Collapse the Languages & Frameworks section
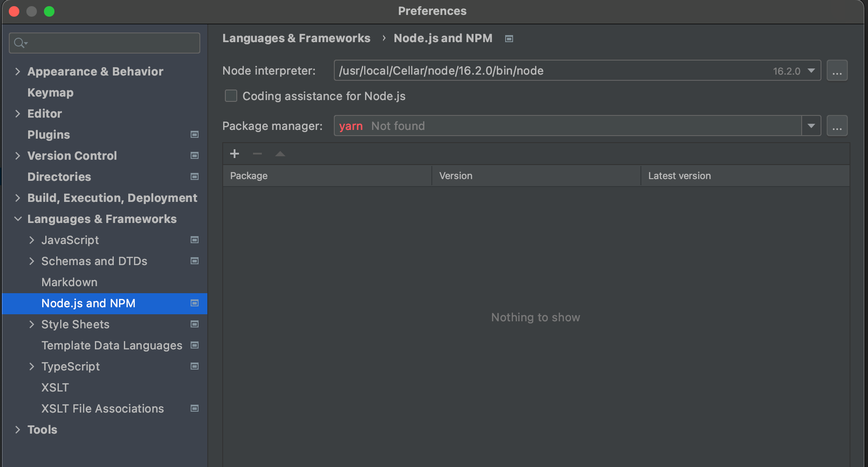 [18, 219]
